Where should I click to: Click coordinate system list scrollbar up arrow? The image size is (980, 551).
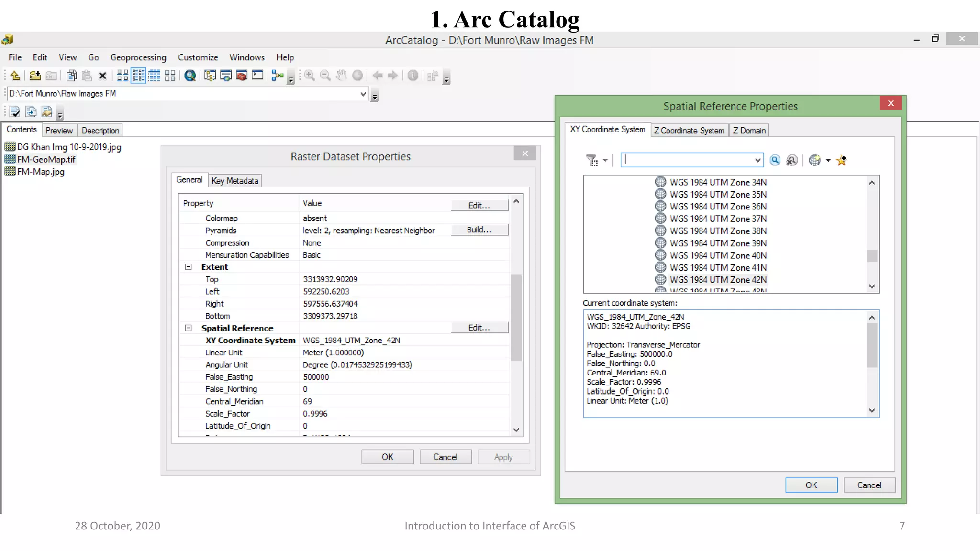[x=872, y=183]
